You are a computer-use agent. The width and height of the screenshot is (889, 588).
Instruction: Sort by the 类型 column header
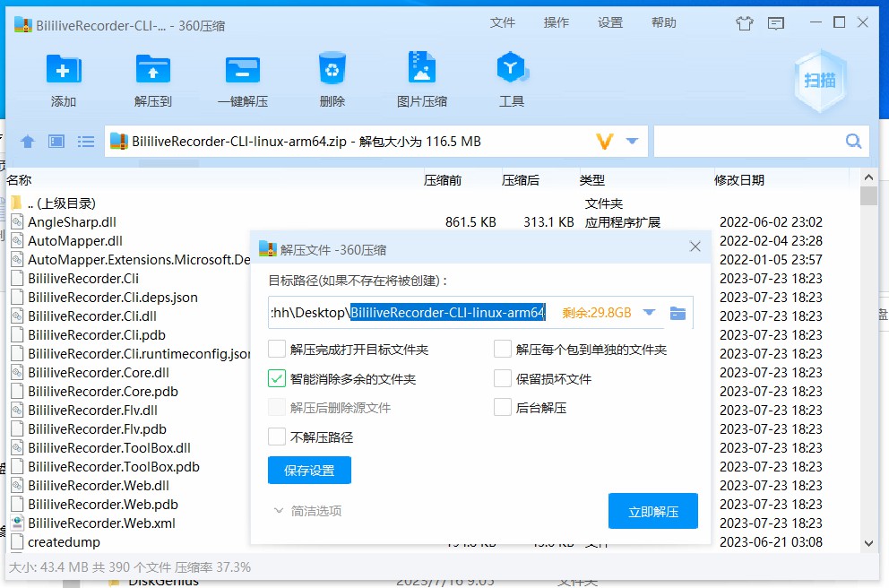(x=591, y=180)
